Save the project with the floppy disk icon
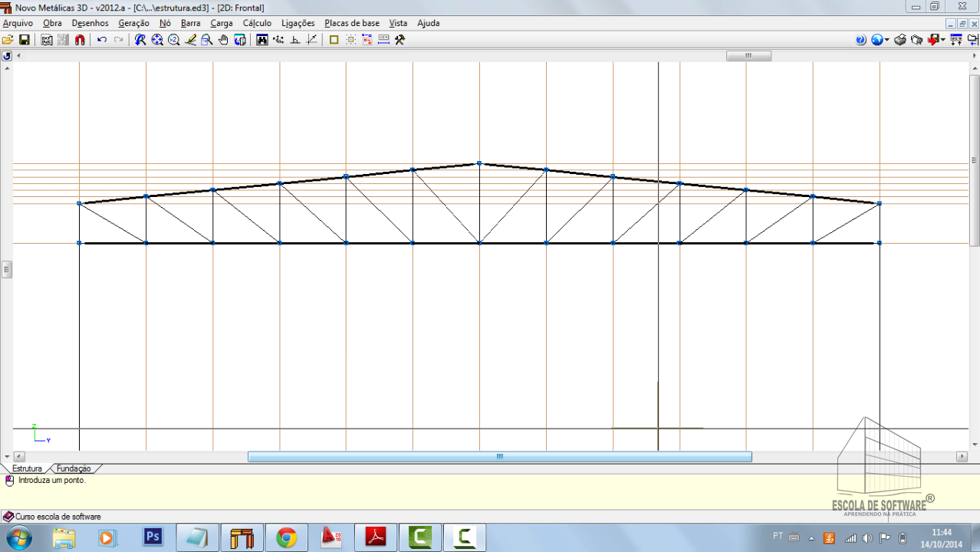Screen dimensions: 980x552 coord(24,40)
